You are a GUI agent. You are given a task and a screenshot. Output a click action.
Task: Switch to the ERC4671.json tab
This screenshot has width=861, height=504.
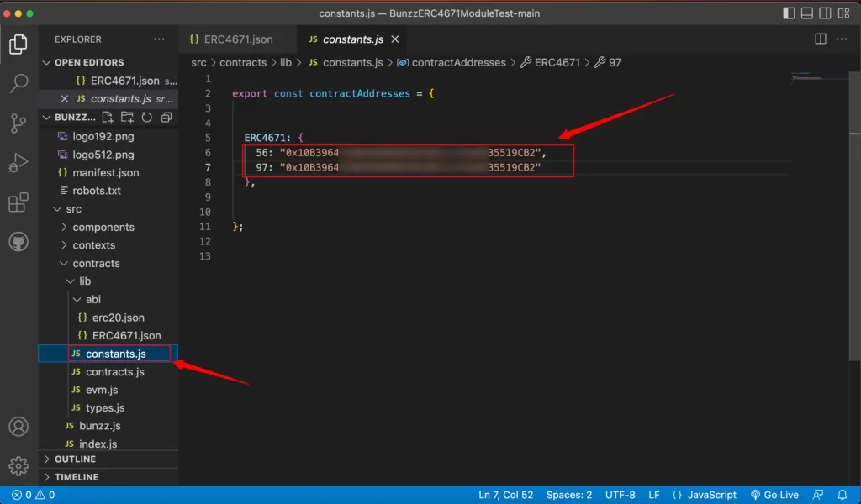(x=237, y=39)
